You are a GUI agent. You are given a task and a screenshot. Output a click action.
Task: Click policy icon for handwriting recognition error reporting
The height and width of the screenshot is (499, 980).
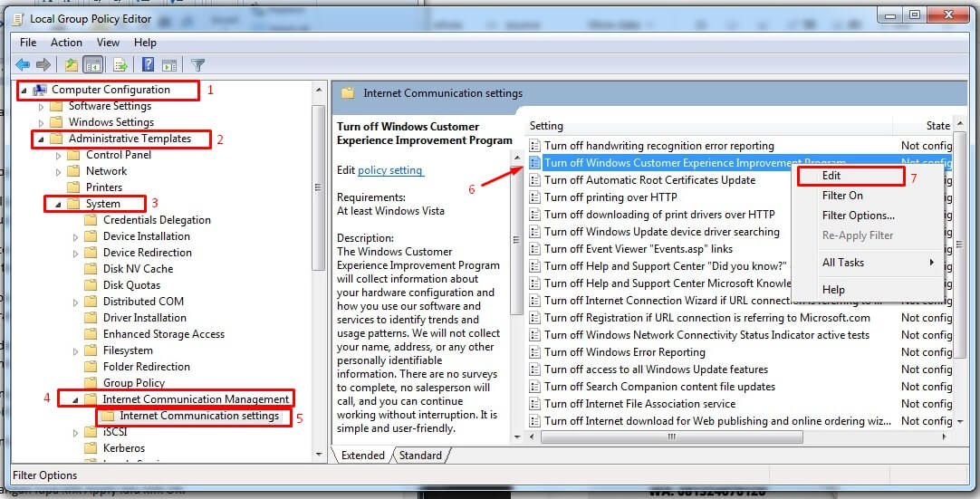(x=534, y=146)
